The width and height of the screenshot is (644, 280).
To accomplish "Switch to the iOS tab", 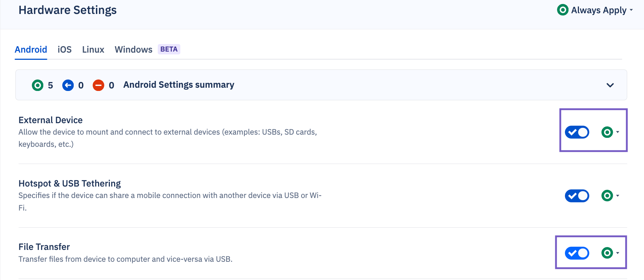I will 65,49.
